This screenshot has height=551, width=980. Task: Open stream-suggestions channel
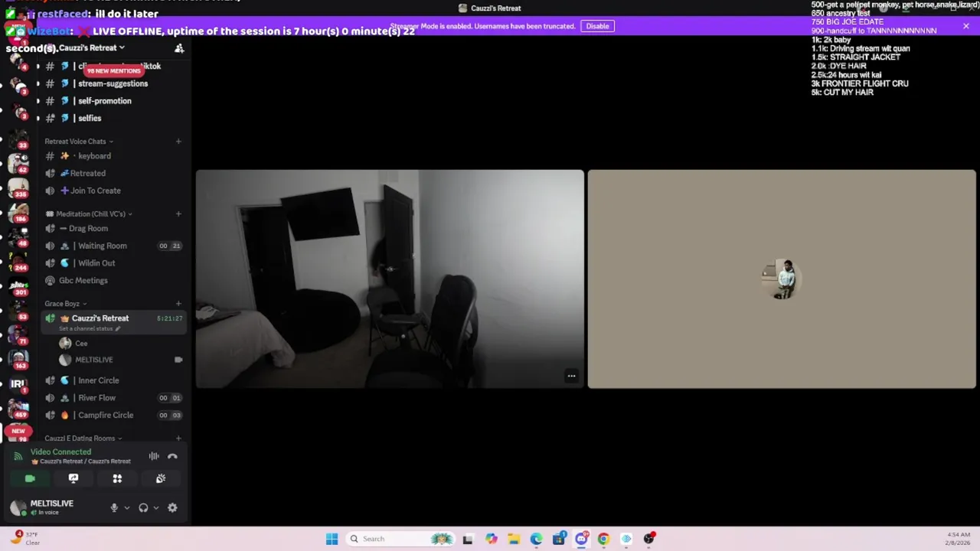[112, 83]
